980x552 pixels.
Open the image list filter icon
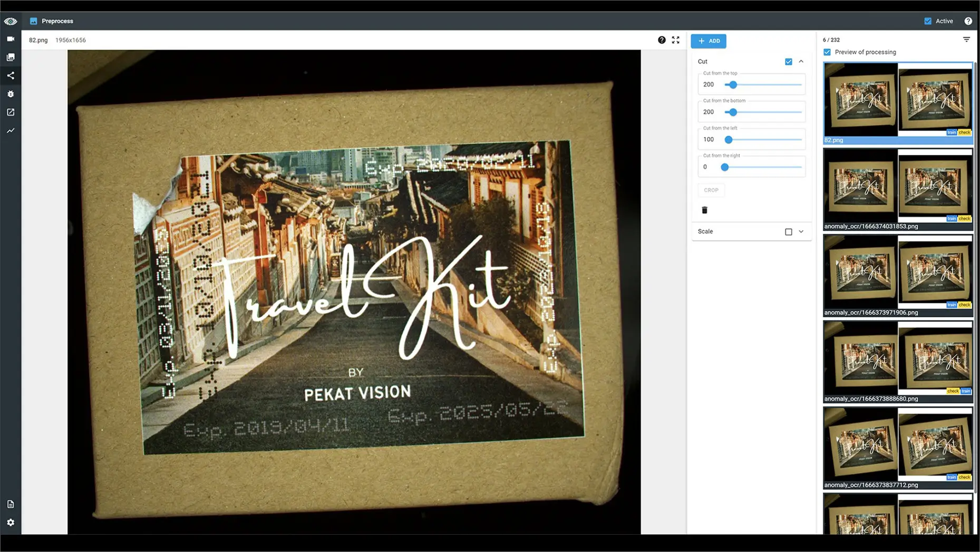coord(966,40)
